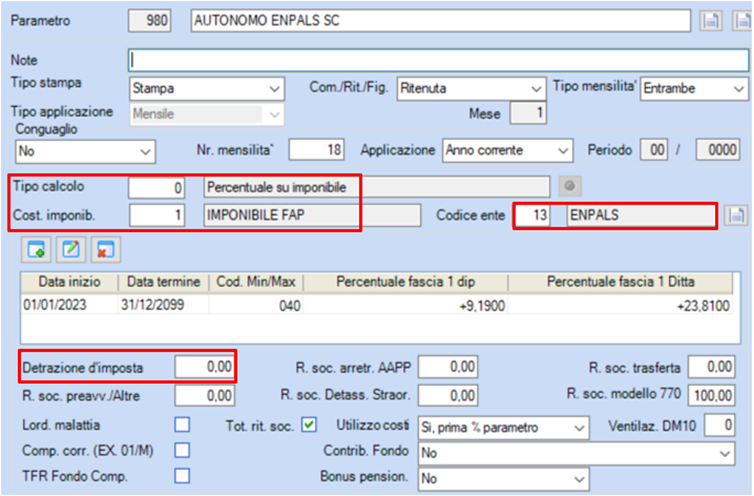The width and height of the screenshot is (754, 496).
Task: Click the parameter description AUTONOMO ENPALS SC field
Action: coord(441,21)
